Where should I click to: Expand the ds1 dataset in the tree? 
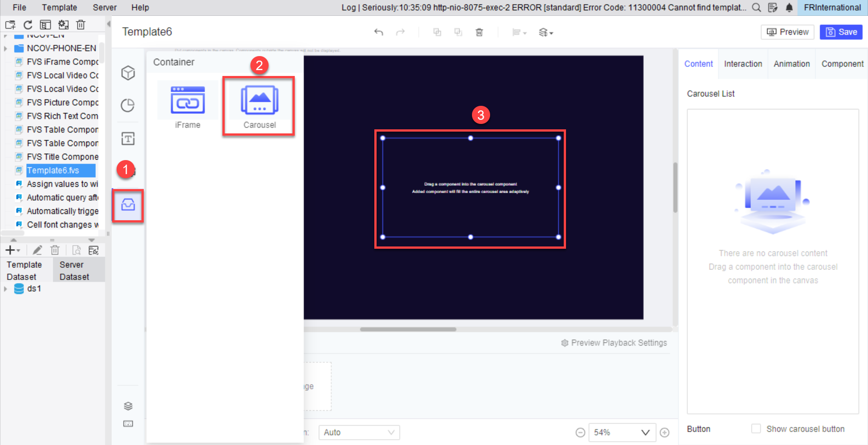(6, 289)
